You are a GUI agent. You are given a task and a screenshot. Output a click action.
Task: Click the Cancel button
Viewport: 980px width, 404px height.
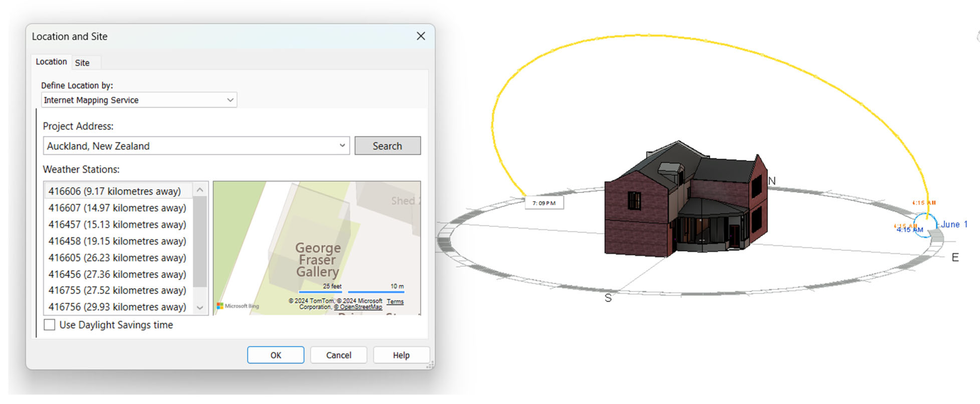coord(338,355)
